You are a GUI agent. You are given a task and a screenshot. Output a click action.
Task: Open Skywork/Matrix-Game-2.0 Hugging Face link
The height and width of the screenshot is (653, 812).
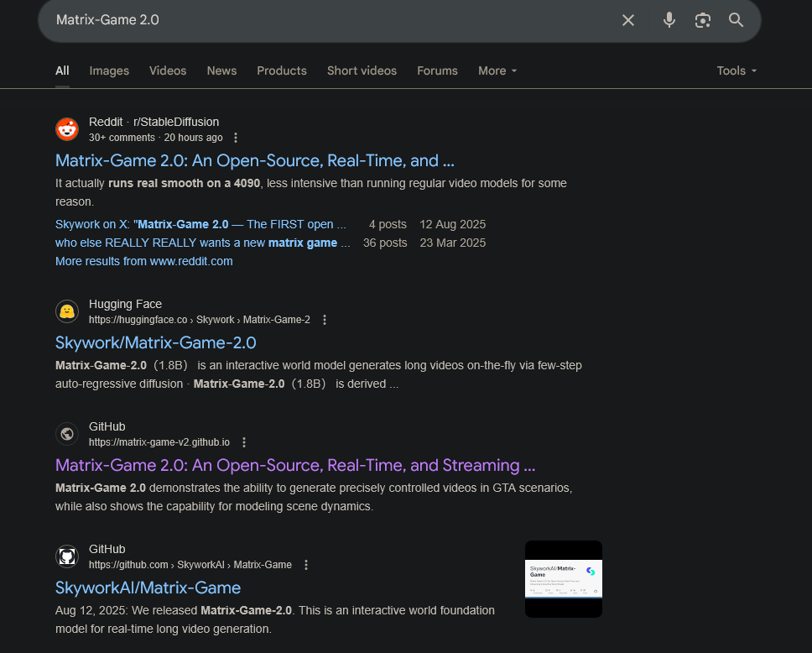[x=156, y=342]
